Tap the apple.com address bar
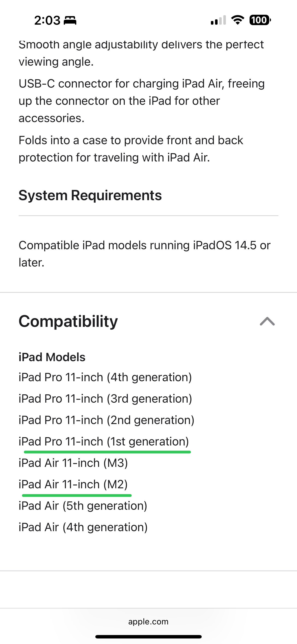The height and width of the screenshot is (644, 297). [148, 621]
